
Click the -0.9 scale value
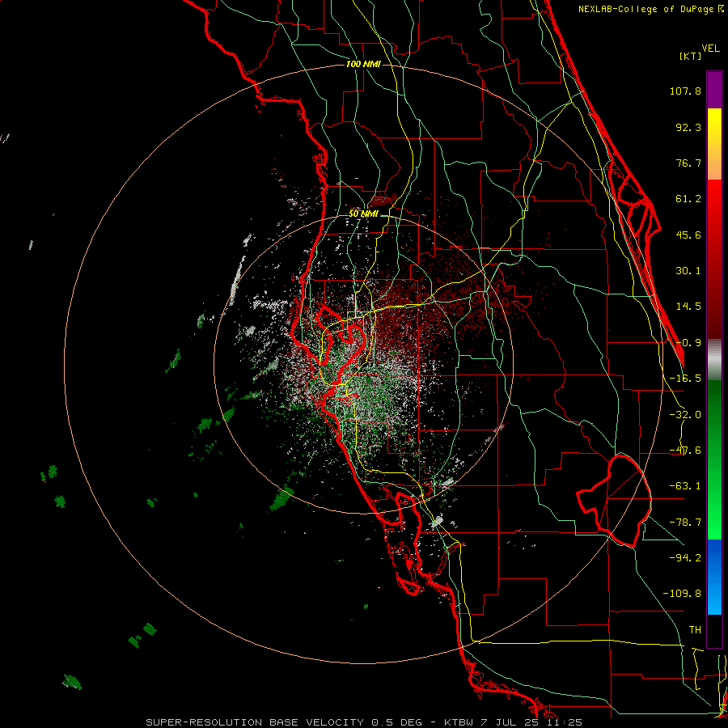tap(688, 343)
